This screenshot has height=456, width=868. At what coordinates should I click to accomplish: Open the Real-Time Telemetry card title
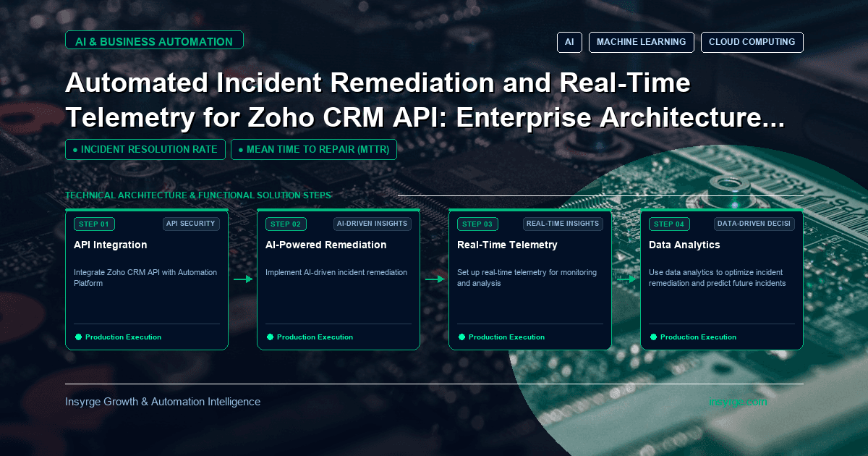(507, 245)
